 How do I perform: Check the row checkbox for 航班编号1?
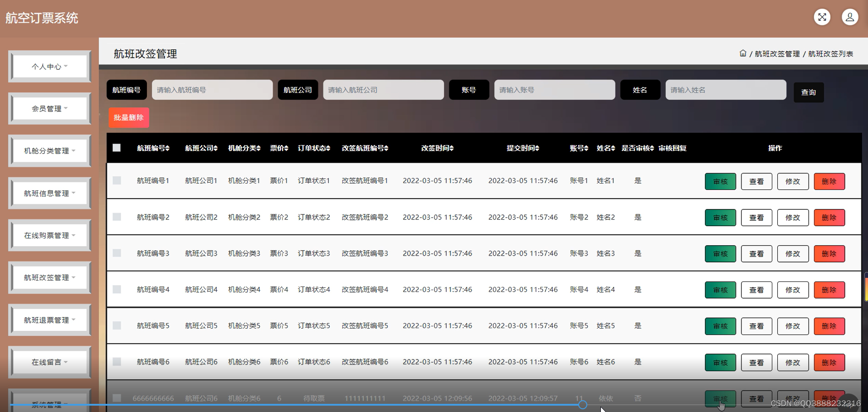point(117,180)
